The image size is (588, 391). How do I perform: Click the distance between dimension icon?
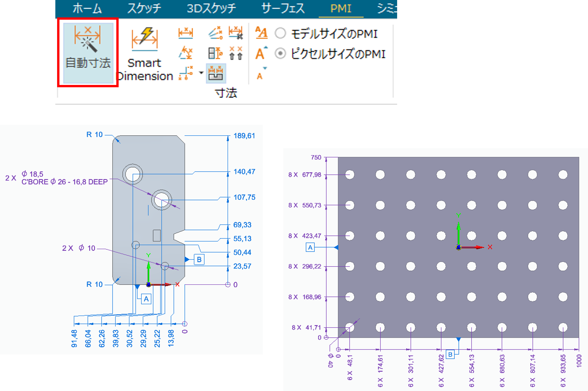point(186,33)
